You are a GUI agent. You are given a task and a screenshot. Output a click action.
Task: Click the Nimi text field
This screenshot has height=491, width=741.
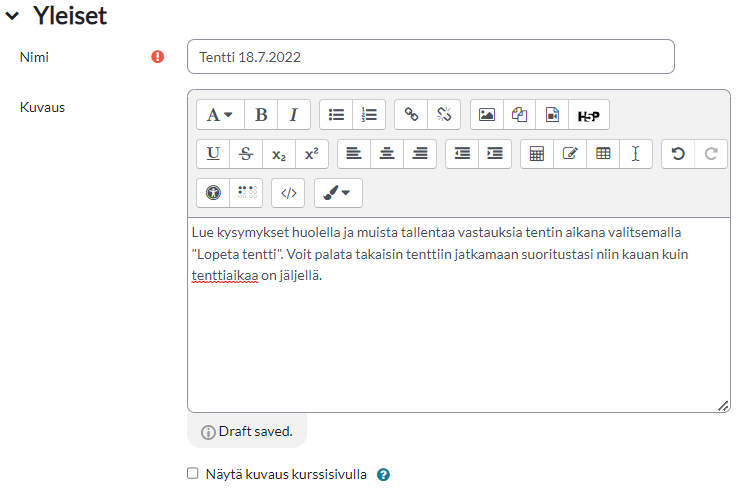tap(430, 57)
